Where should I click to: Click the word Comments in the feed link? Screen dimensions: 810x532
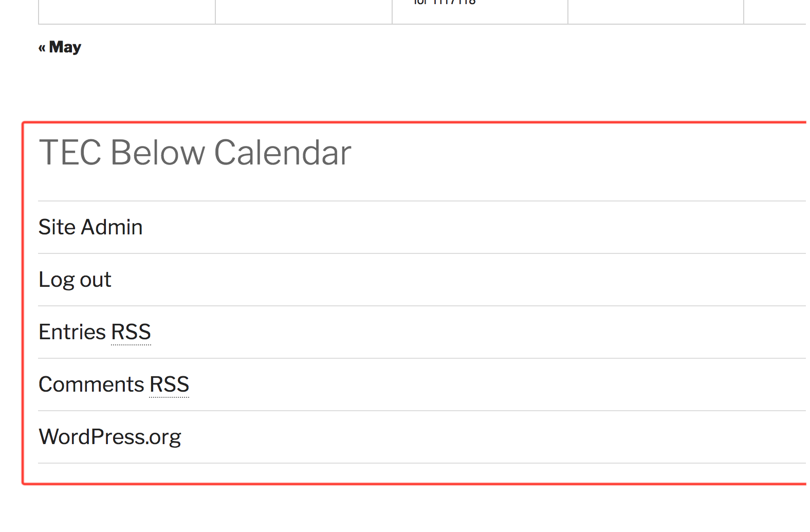click(x=91, y=384)
